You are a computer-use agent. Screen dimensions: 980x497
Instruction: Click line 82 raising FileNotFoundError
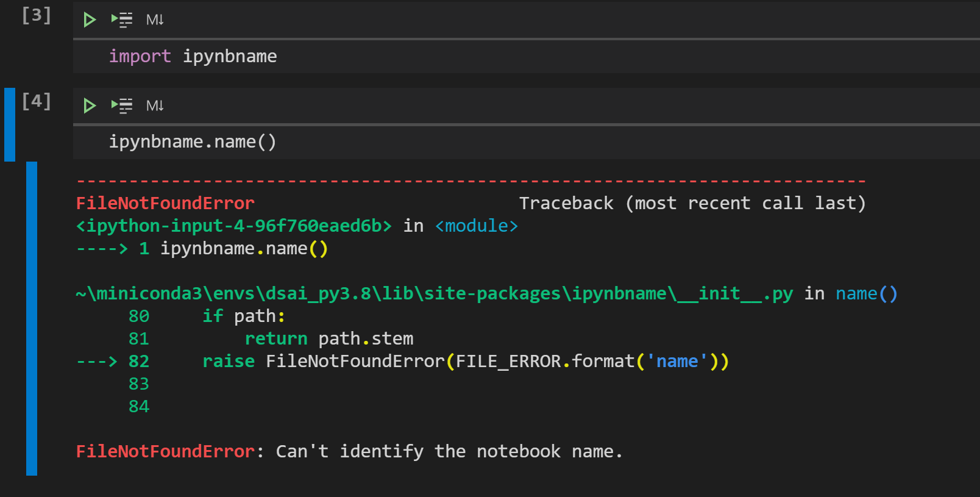pyautogui.click(x=403, y=362)
